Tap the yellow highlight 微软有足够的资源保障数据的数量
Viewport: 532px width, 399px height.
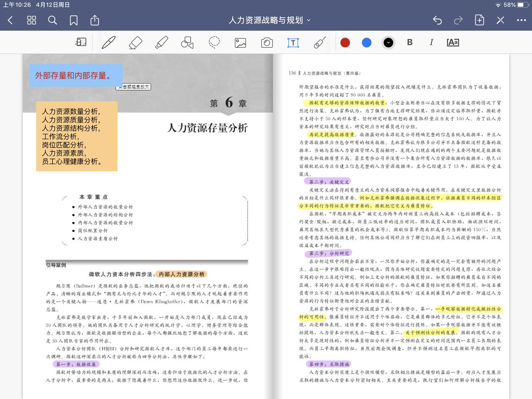[345, 103]
